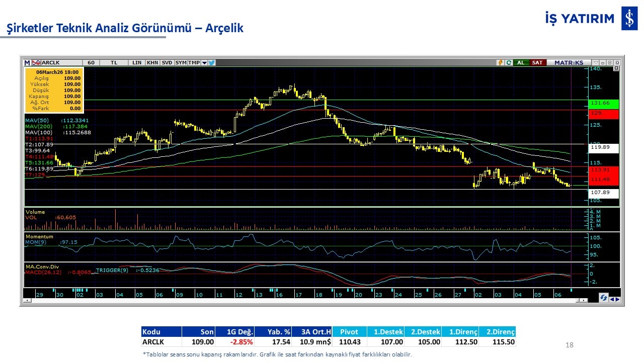Toggle the SVD chart option
This screenshot has height=362, width=644.
[x=167, y=63]
